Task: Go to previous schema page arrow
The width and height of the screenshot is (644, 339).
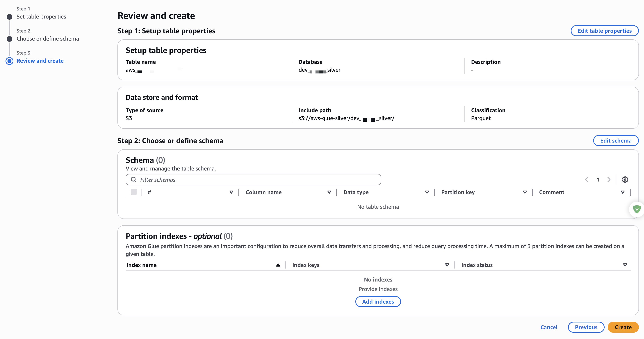Action: point(587,179)
